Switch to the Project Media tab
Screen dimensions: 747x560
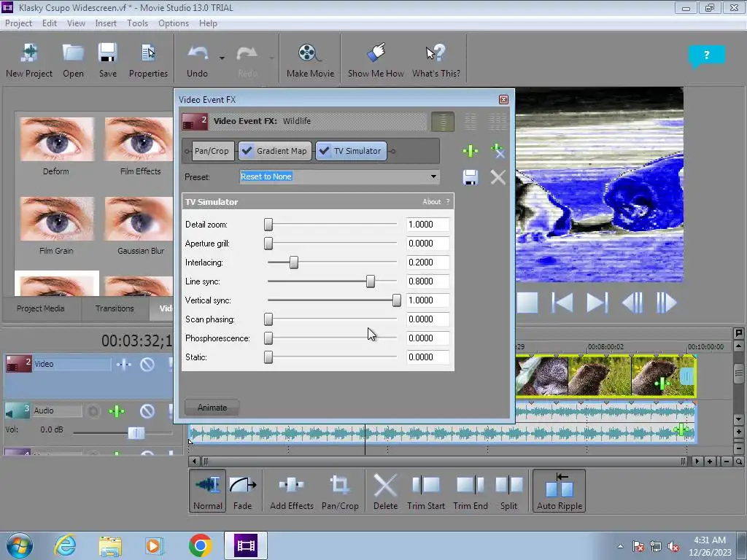[41, 308]
